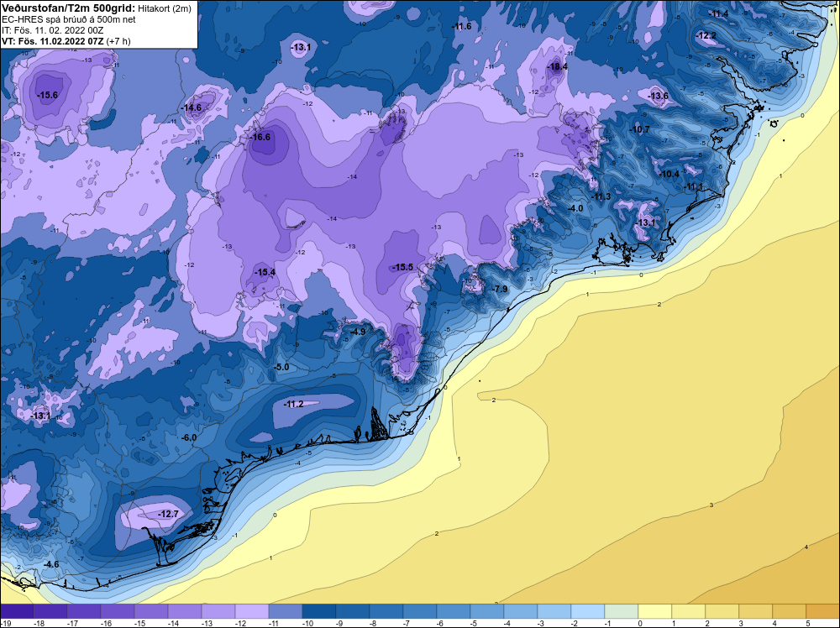Select the -11.2 temperature label

(293, 404)
